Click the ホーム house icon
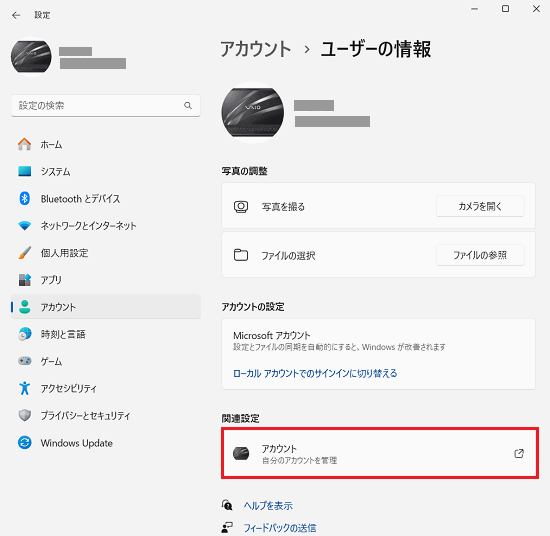Viewport: 550px width, 536px height. 25,144
